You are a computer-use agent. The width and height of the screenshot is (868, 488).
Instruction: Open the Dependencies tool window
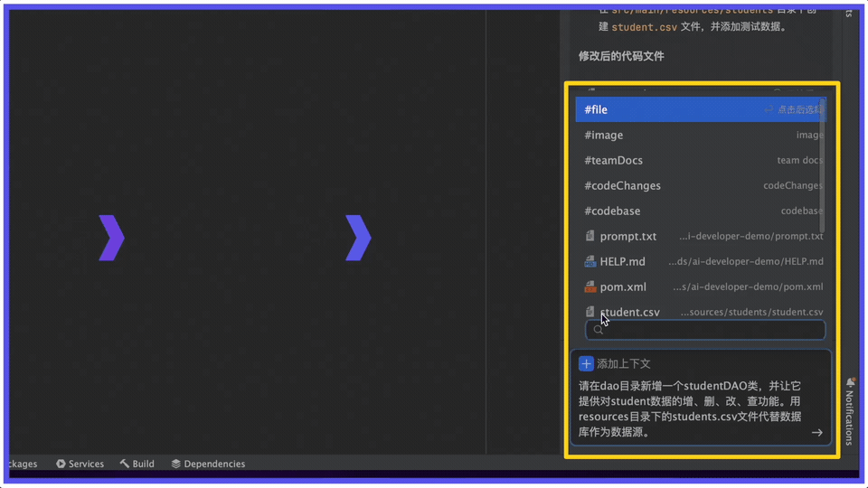(x=208, y=464)
